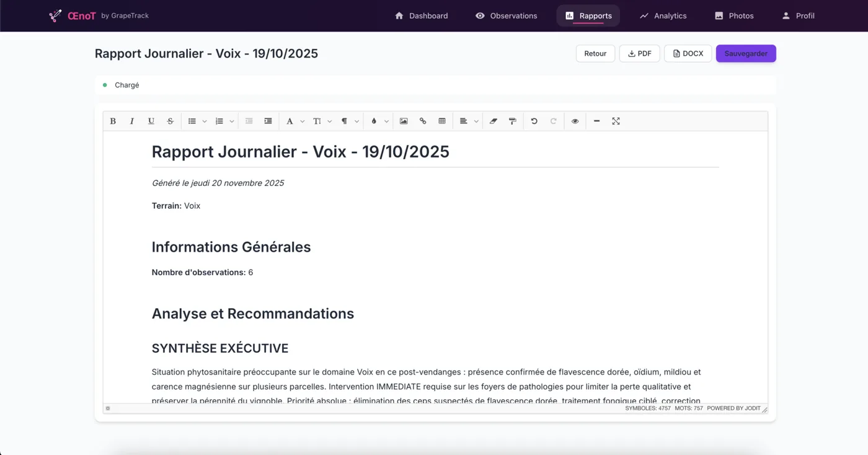Viewport: 868px width, 455px height.
Task: Toggle fullscreen editor mode
Action: (x=616, y=121)
